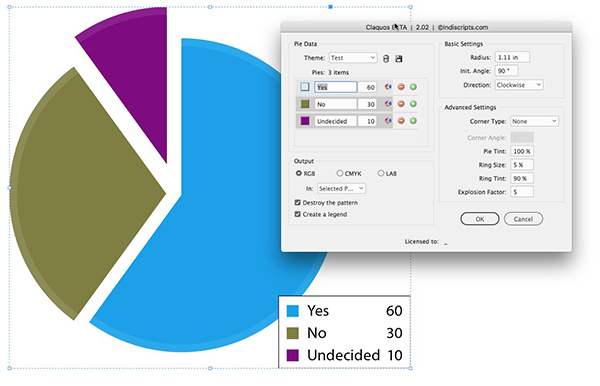Expand the Corner Type dropdown
The height and width of the screenshot is (386, 600).
point(534,121)
